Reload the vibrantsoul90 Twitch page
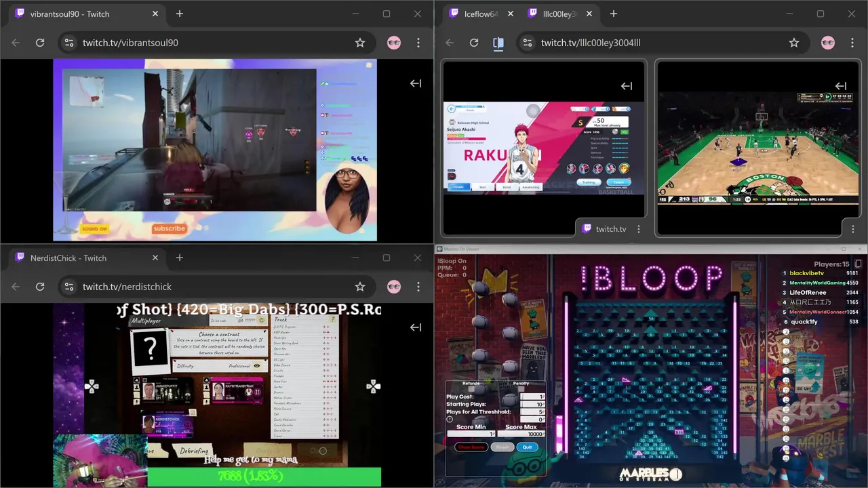 [x=40, y=43]
